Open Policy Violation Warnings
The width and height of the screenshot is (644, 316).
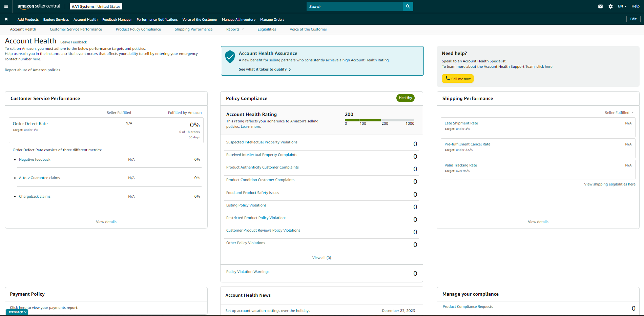pos(248,272)
